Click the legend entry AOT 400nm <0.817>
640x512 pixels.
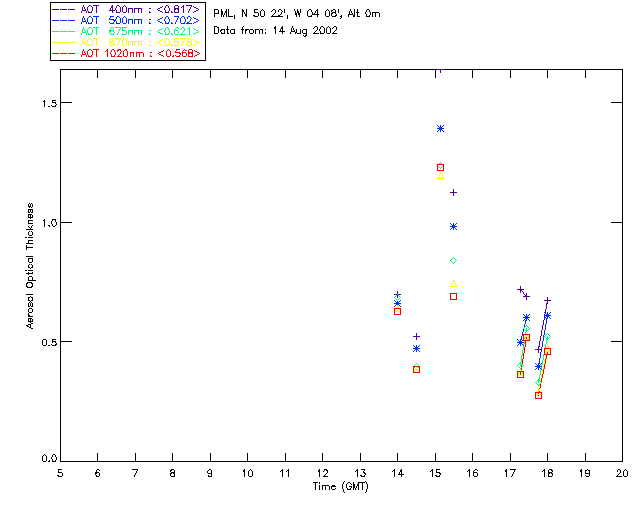coord(128,9)
